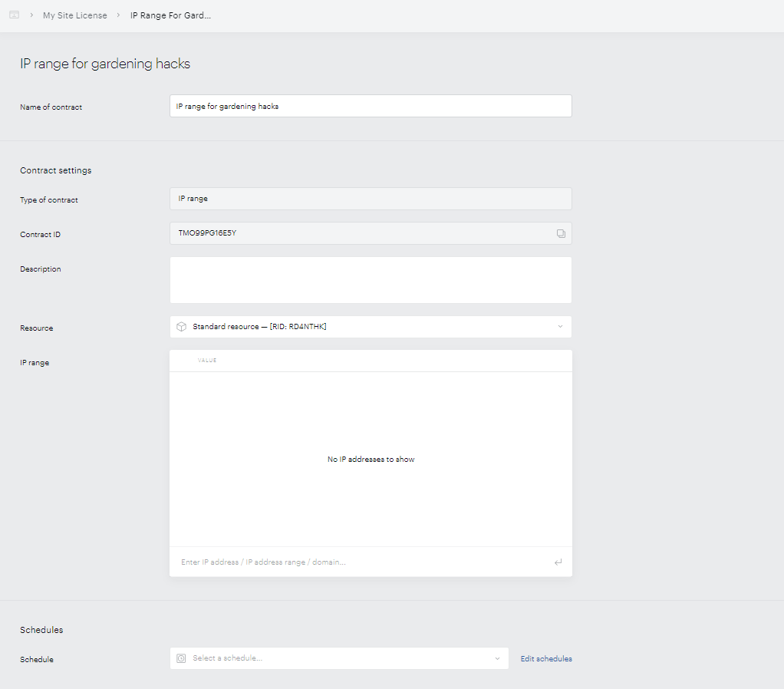Viewport: 784px width, 689px height.
Task: Open My Site License breadcrumb
Action: (x=75, y=15)
